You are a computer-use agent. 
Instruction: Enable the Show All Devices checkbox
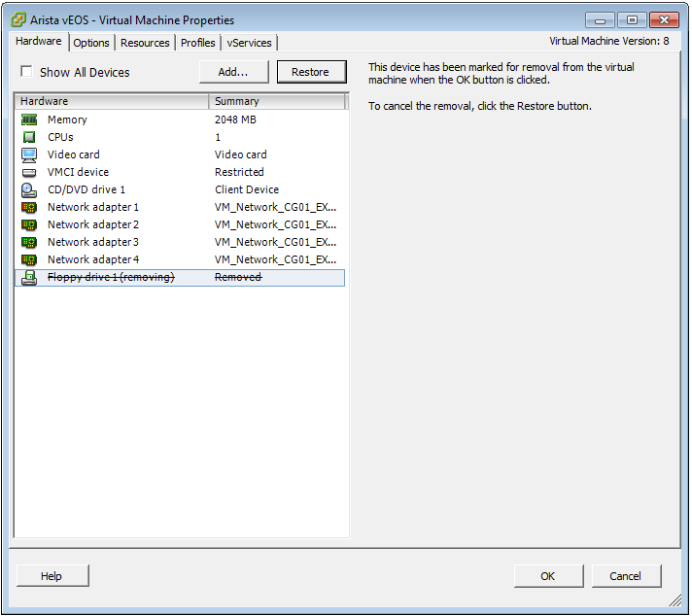point(26,71)
